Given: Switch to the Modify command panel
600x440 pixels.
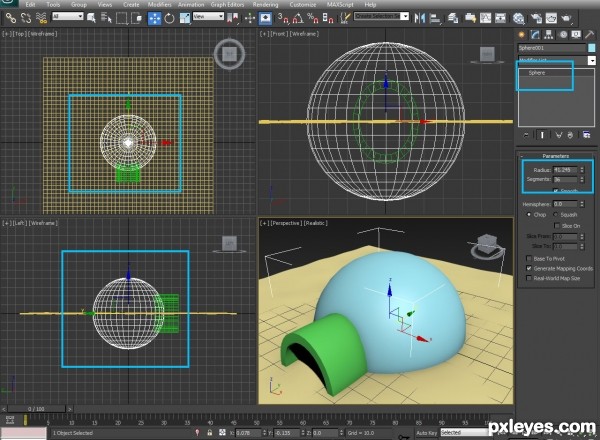Looking at the screenshot, I should 535,35.
